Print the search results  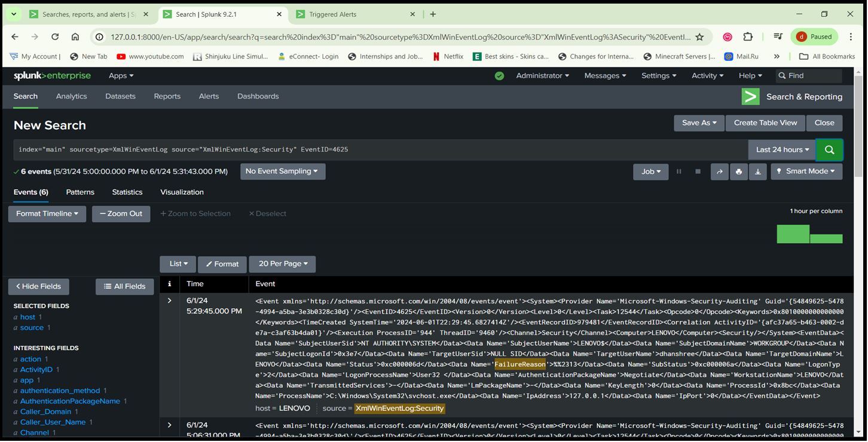click(x=738, y=171)
